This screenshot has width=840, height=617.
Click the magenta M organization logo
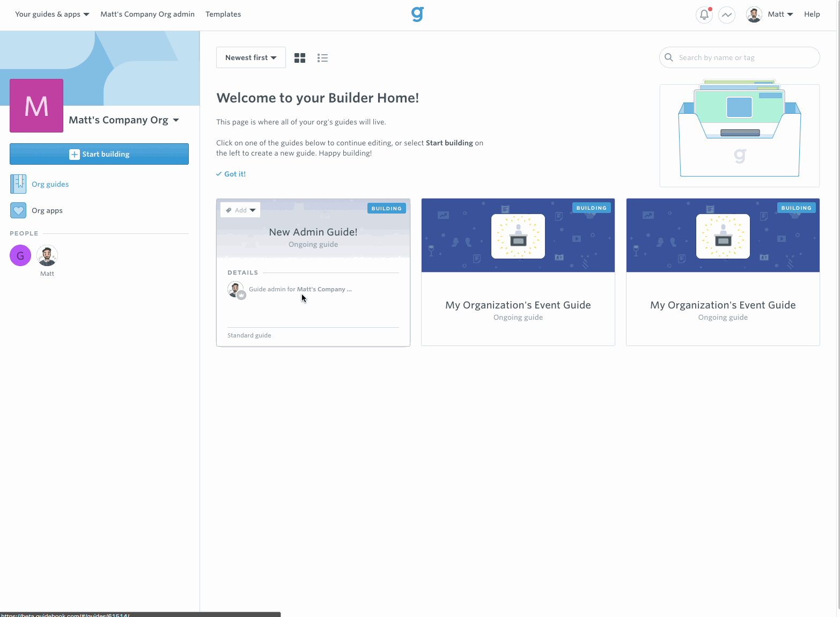tap(36, 106)
